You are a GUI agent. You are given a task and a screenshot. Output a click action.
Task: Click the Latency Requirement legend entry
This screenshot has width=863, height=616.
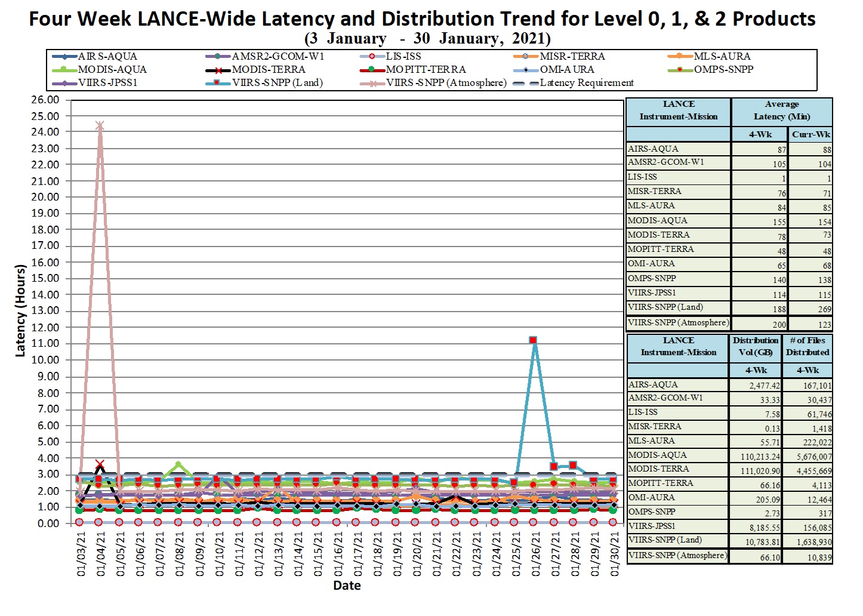point(574,82)
